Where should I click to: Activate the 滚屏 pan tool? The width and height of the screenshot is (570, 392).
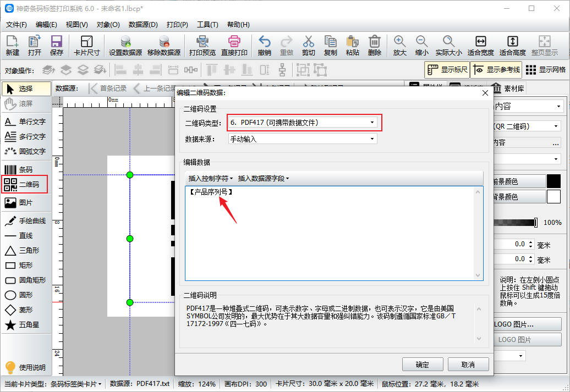pos(26,103)
